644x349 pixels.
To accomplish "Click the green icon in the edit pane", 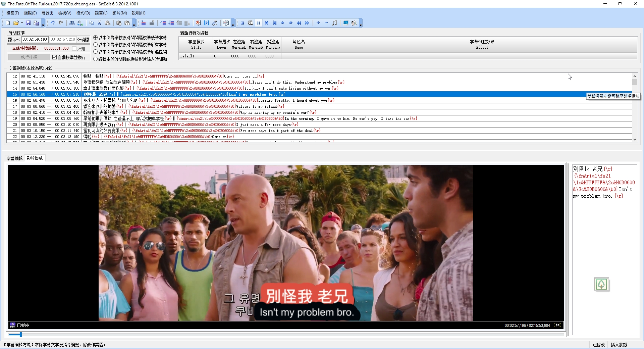I will point(601,285).
